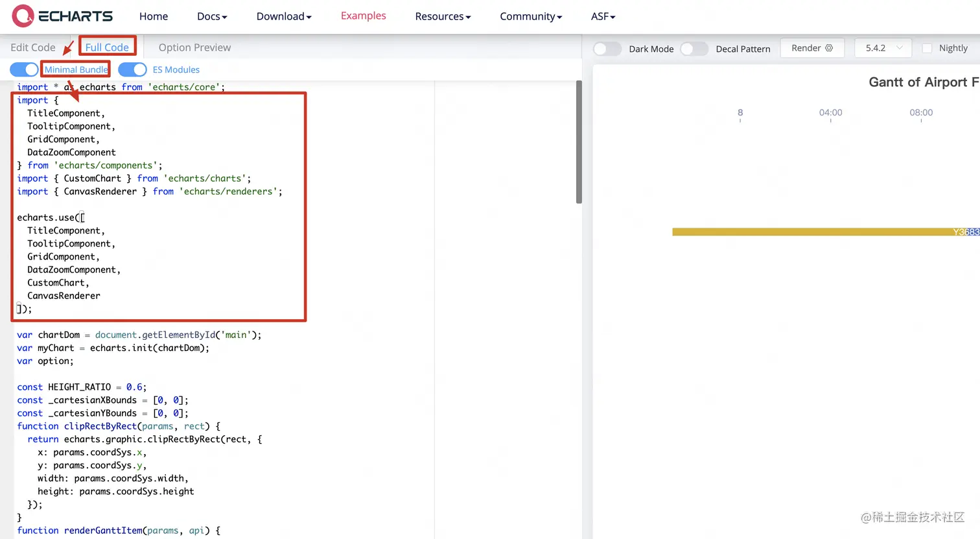The image size is (980, 539).
Task: Click the CanvasRenderer import line
Action: coord(150,191)
